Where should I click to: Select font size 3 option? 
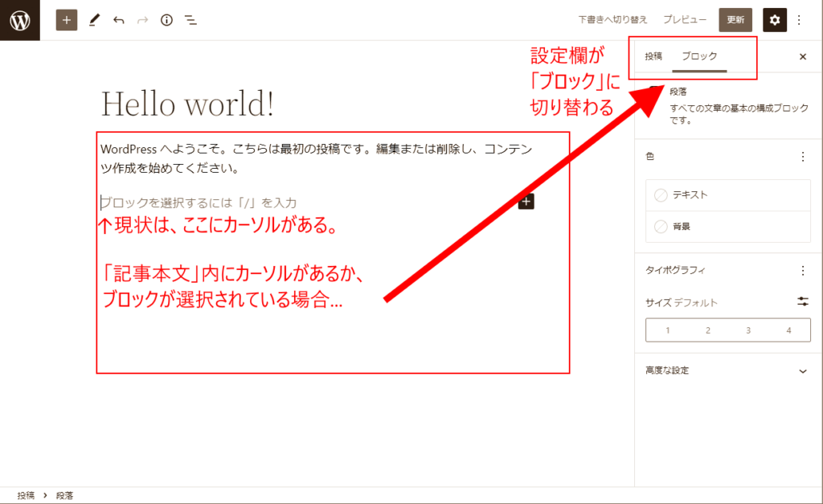(x=748, y=330)
